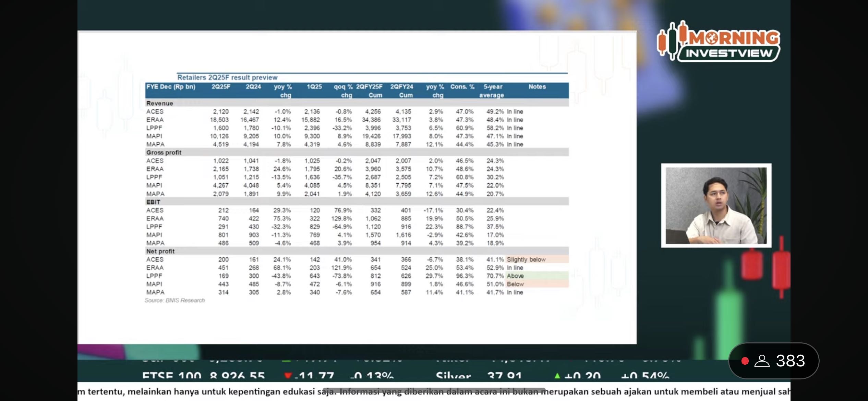Click the green up arrow beside Silver
Viewport: 868px width, 401px height.
click(557, 376)
